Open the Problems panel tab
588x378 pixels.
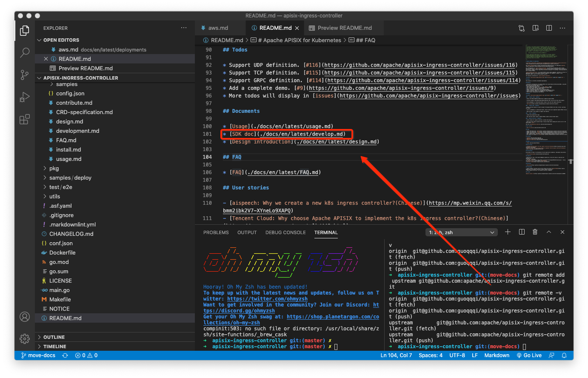click(216, 232)
